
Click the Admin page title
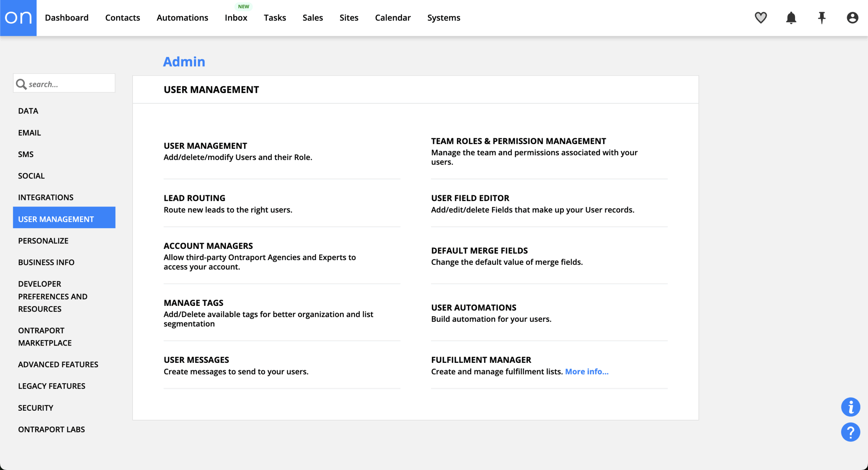tap(184, 62)
